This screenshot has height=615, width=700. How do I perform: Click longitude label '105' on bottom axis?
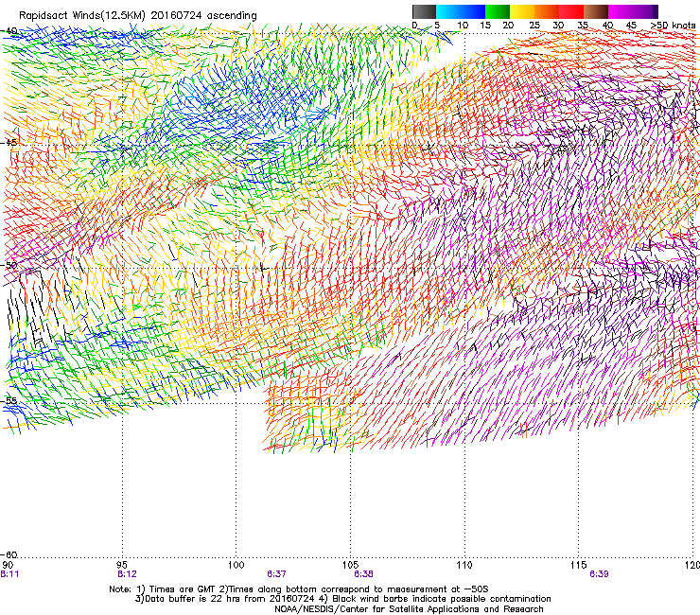click(x=350, y=565)
